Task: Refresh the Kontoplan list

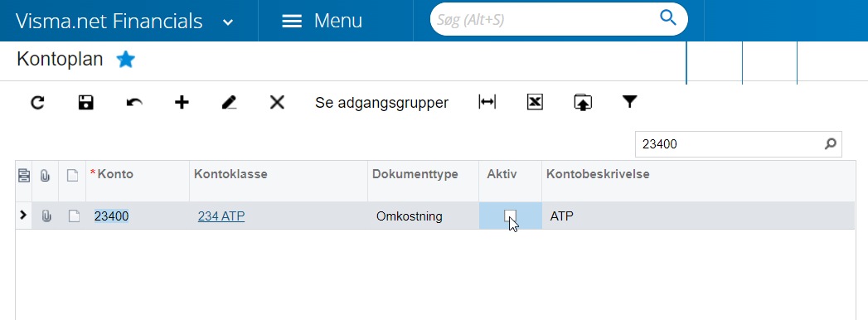Action: point(37,103)
